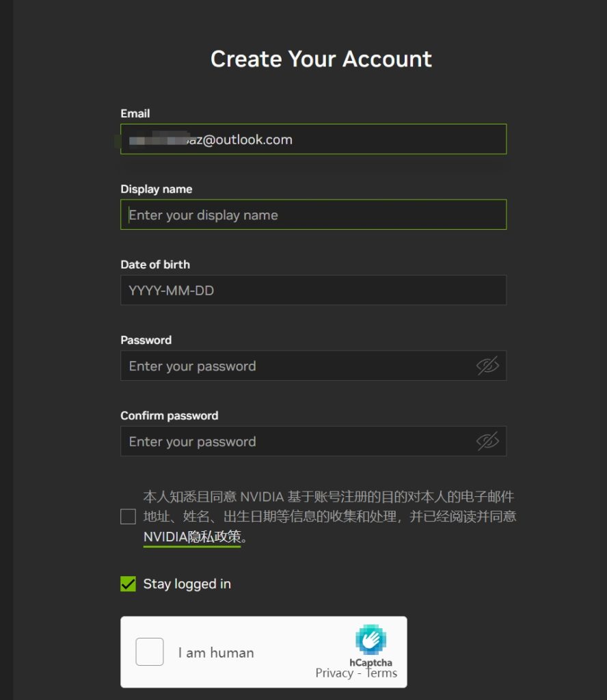Click the Date of birth label
This screenshot has width=607, height=700.
[x=155, y=265]
